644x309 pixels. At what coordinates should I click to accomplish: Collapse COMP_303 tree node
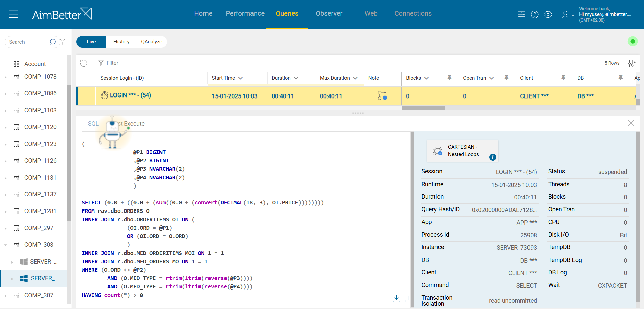[6, 245]
